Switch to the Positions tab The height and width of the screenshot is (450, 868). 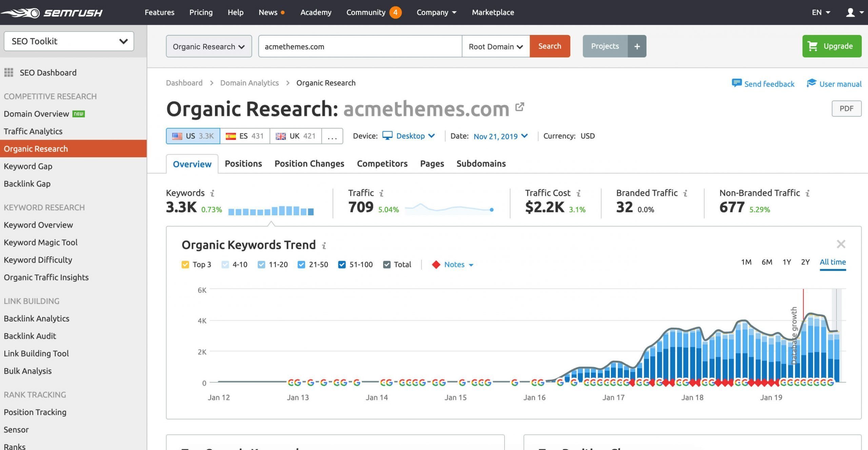[243, 164]
